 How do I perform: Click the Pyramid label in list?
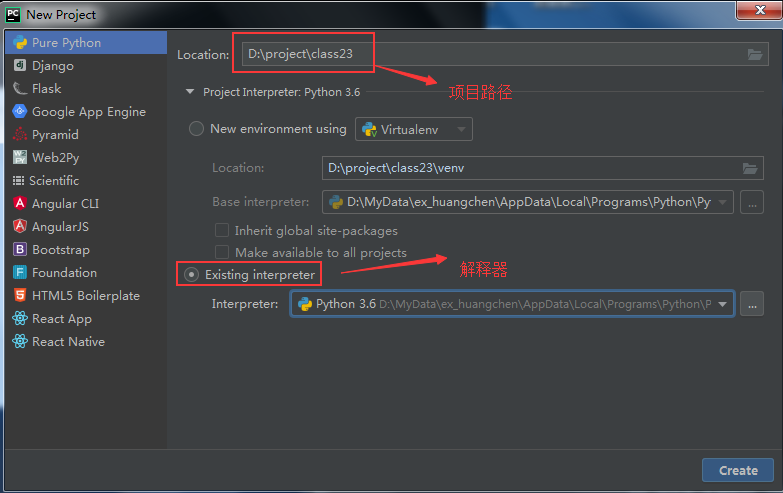click(55, 135)
